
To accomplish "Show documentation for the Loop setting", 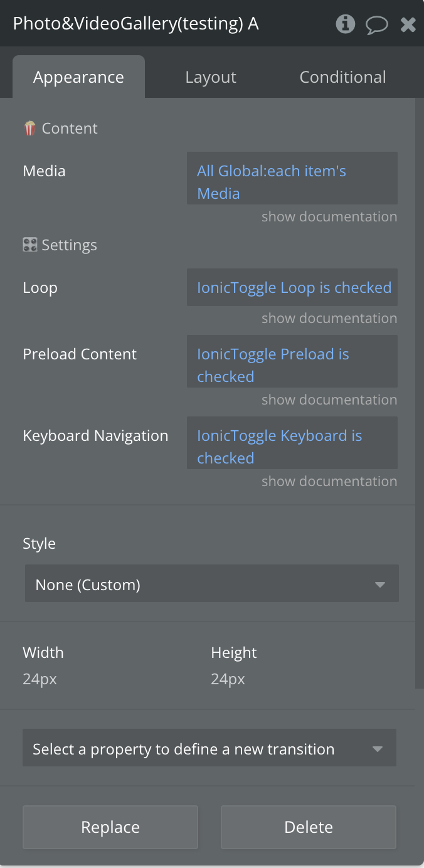I will [x=329, y=319].
